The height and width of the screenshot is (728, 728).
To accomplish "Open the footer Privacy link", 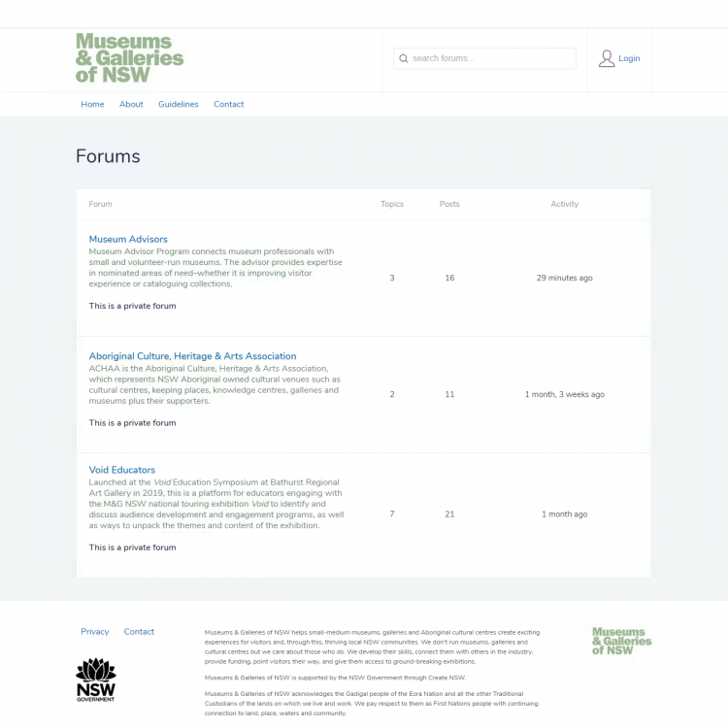I will (95, 632).
